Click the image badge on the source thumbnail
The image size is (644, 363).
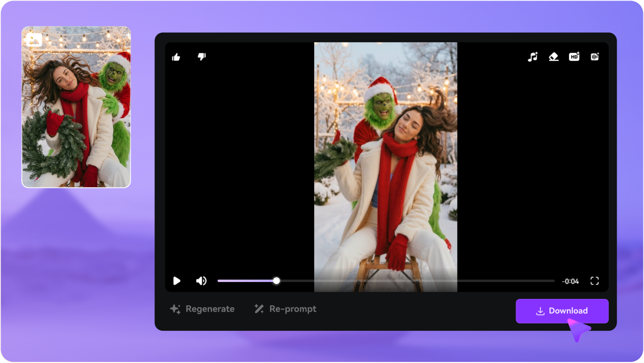(34, 40)
